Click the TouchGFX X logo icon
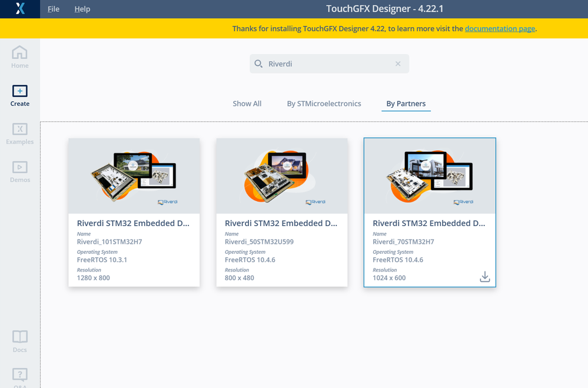 [20, 9]
